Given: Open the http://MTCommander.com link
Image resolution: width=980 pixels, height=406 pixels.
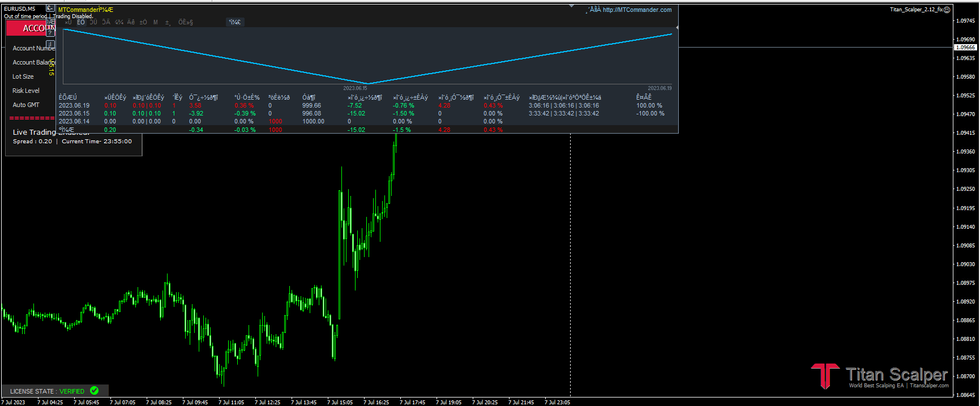Looking at the screenshot, I should pos(637,10).
